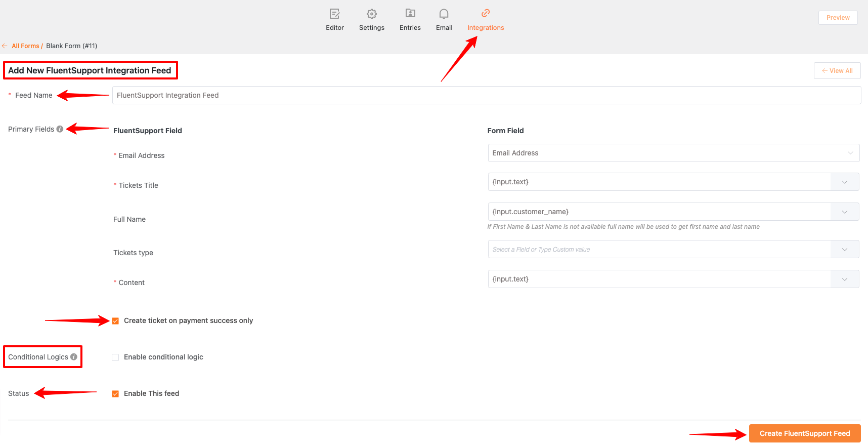Expand the Full Name field dropdown arrow
The height and width of the screenshot is (444, 868).
pyautogui.click(x=845, y=212)
